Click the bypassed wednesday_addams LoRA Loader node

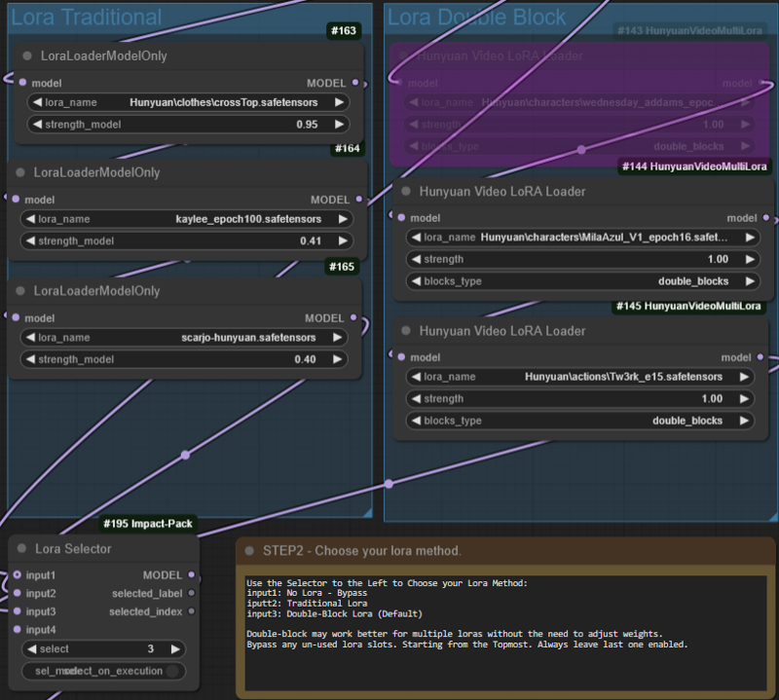pyautogui.click(x=579, y=104)
